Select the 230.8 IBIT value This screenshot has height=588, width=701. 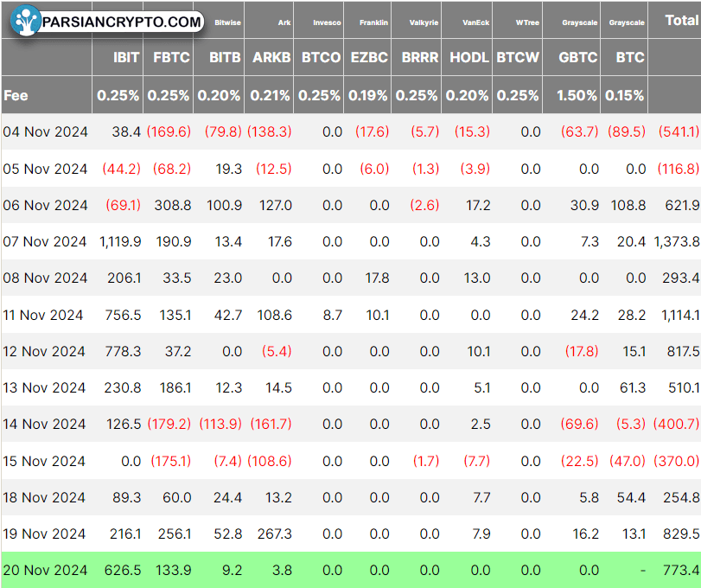pos(123,387)
